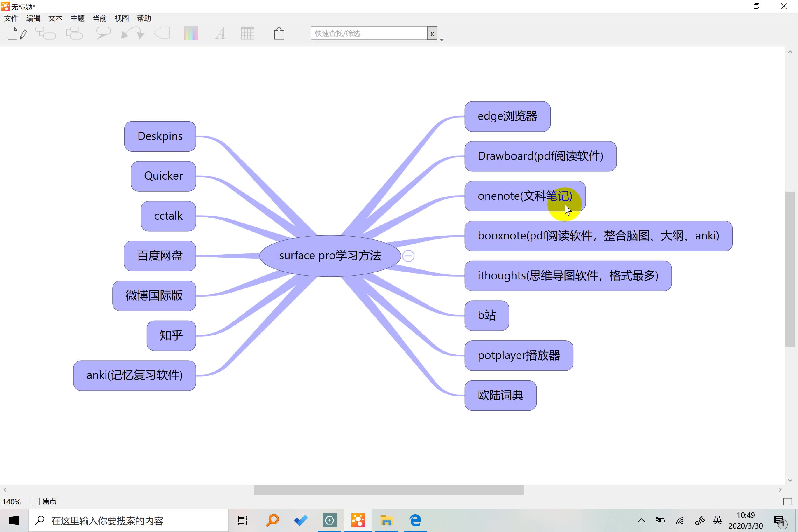Open Microsoft Edge from the taskbar

tap(415, 520)
